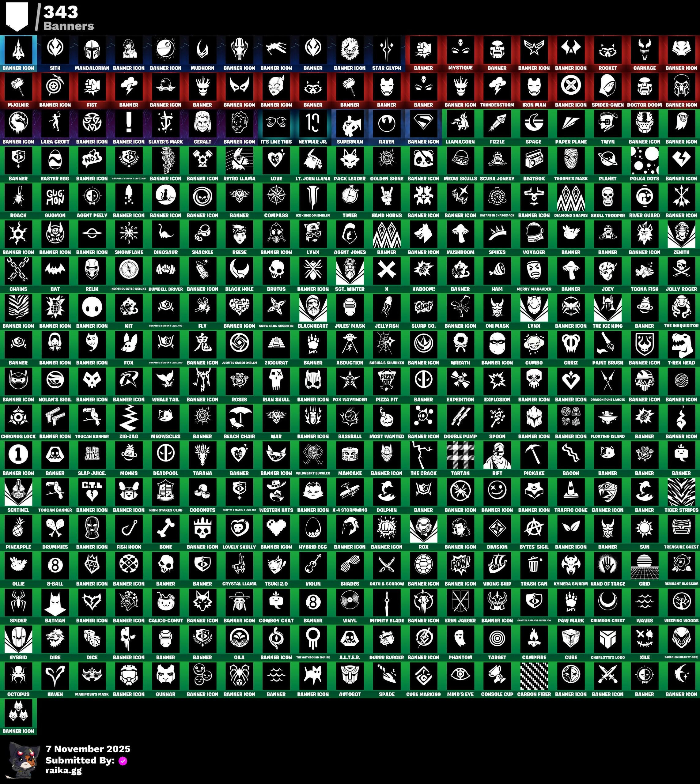Select the Tiger Stripes banner

point(681,492)
